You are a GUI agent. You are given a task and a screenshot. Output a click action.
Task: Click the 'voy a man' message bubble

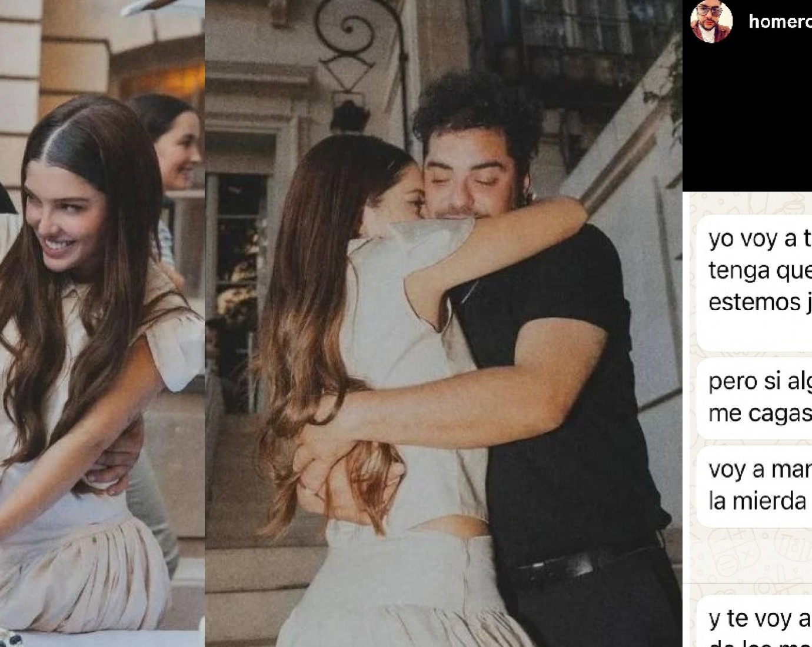[x=759, y=486]
